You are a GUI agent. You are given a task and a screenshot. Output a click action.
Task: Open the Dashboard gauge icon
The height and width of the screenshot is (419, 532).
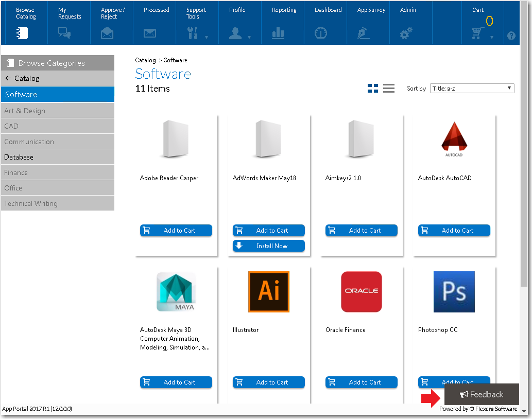pos(321,33)
